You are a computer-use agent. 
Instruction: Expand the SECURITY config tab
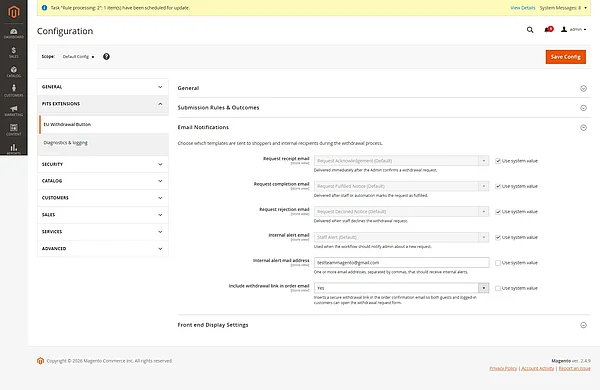pos(103,164)
